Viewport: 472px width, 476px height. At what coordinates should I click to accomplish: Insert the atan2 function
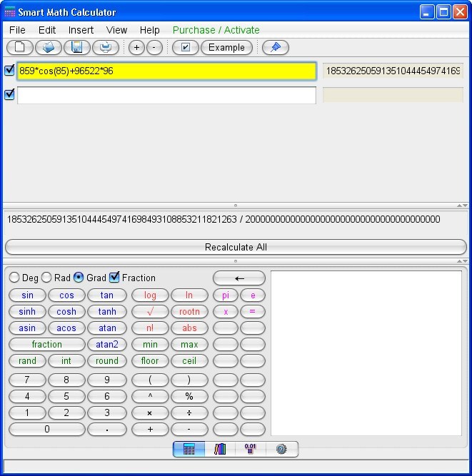click(x=107, y=344)
